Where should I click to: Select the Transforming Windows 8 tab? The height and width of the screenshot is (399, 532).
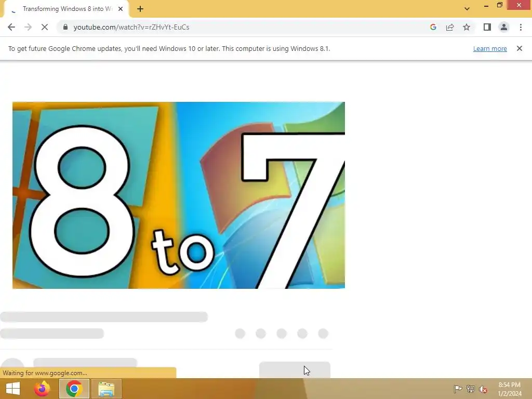(67, 9)
